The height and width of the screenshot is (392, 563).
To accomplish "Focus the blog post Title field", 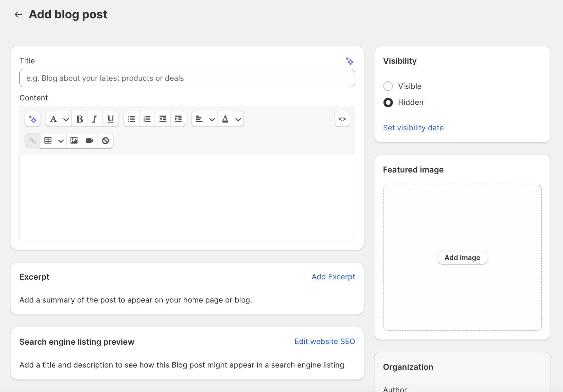I will tap(187, 78).
